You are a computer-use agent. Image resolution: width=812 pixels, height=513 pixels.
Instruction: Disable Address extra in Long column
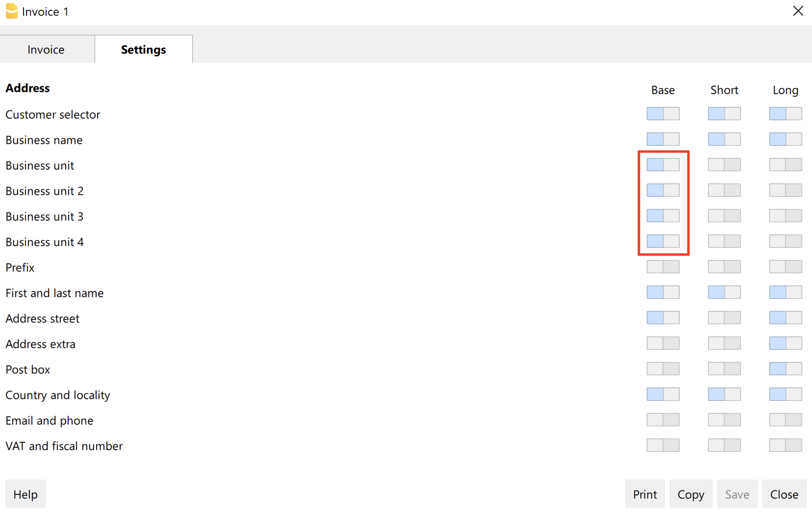point(785,343)
